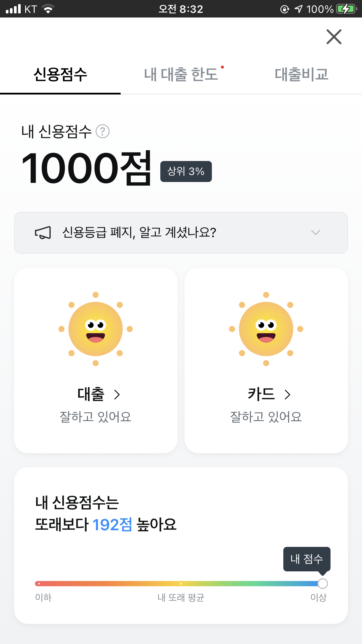The image size is (362, 644).
Task: Tap the cellular signal bars icon
Action: [13, 9]
